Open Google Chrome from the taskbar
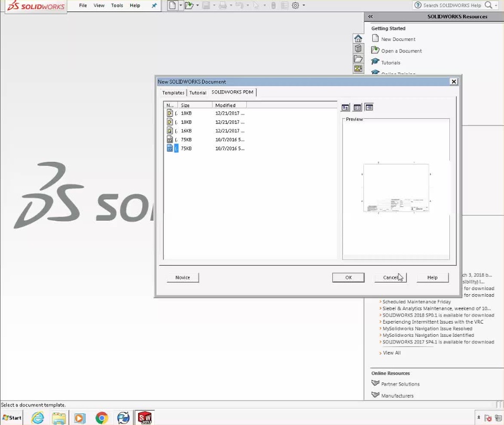This screenshot has width=504, height=425. point(101,418)
